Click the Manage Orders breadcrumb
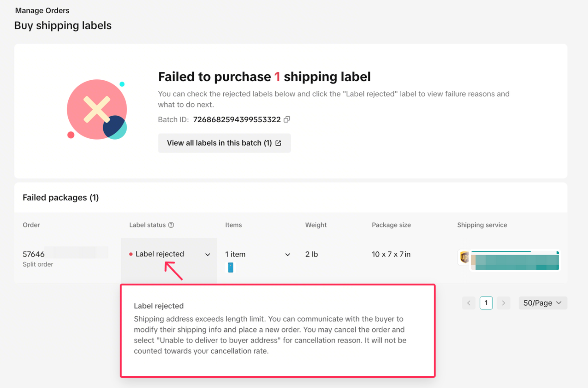 42,10
